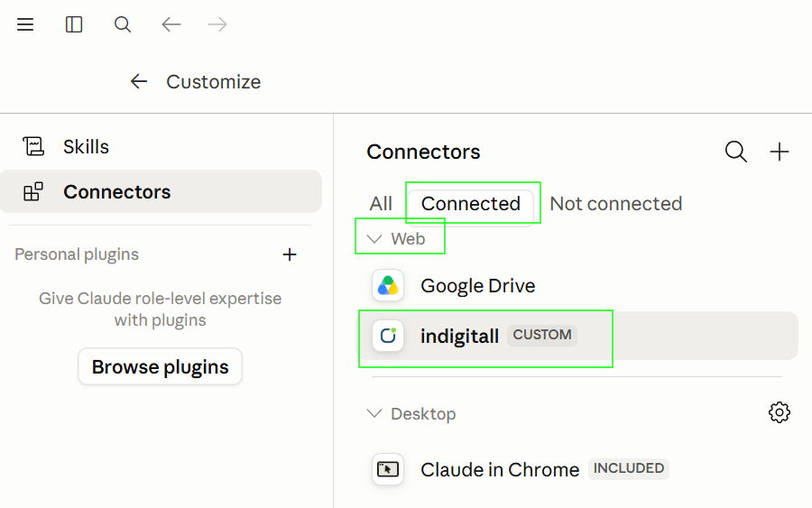Add a personal plugin with plus icon
This screenshot has height=508, width=812.
pos(290,254)
